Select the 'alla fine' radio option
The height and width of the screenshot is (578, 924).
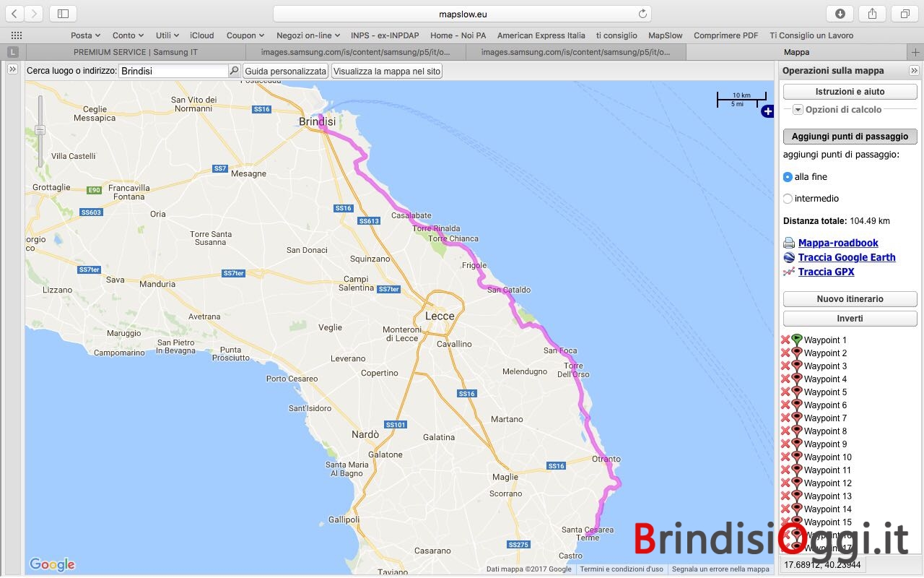pyautogui.click(x=788, y=176)
